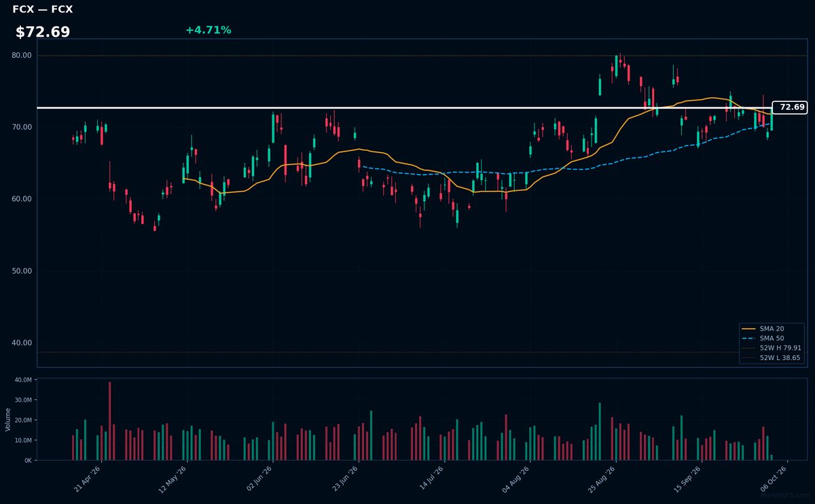Screen dimensions: 815x504
Task: Click the 40.0M volume axis label
Action: 24,380
